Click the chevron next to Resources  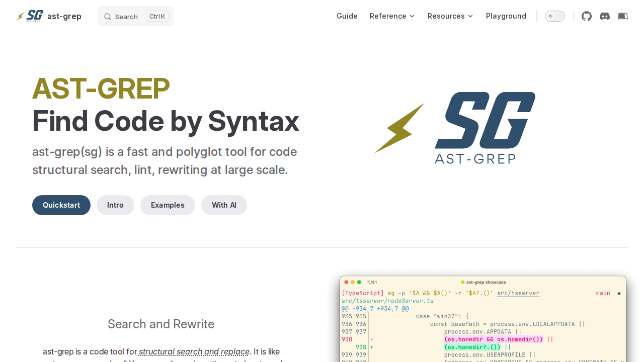pyautogui.click(x=470, y=16)
